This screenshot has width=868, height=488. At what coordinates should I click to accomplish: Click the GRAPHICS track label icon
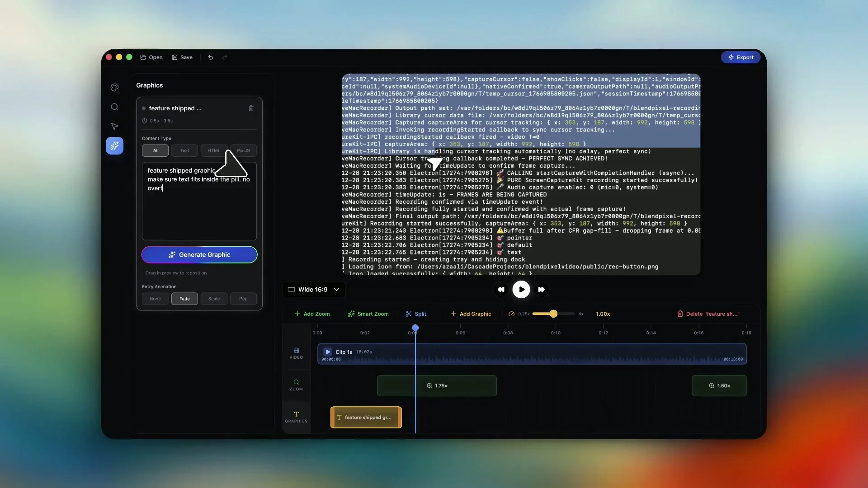[x=296, y=414]
